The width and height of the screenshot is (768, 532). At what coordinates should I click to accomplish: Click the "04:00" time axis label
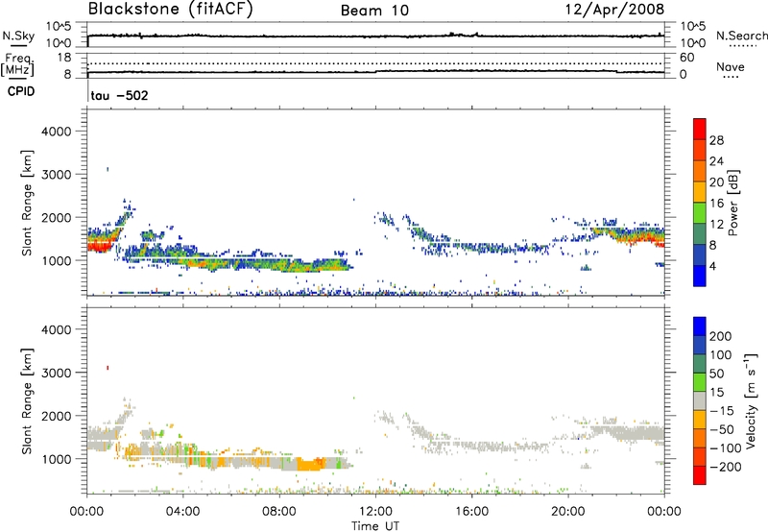182,512
